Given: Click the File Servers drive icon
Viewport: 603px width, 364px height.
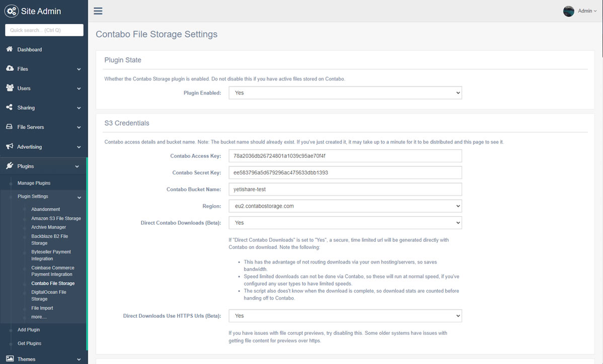Looking at the screenshot, I should [9, 127].
